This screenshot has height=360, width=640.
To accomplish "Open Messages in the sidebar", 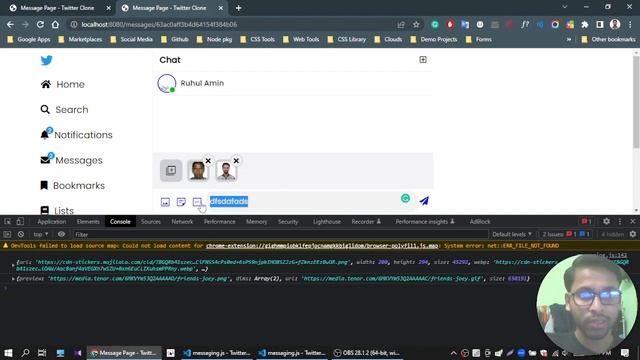I will 71,160.
